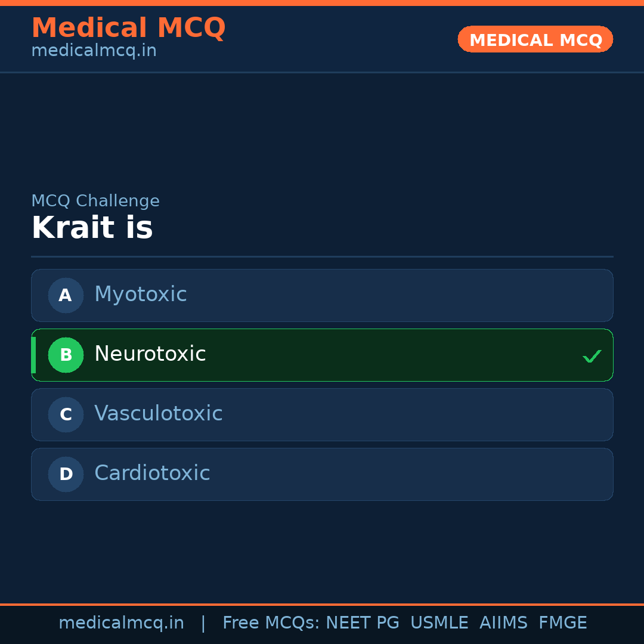Click the NEET PG footer item
Screen dimensions: 644x644
(362, 623)
